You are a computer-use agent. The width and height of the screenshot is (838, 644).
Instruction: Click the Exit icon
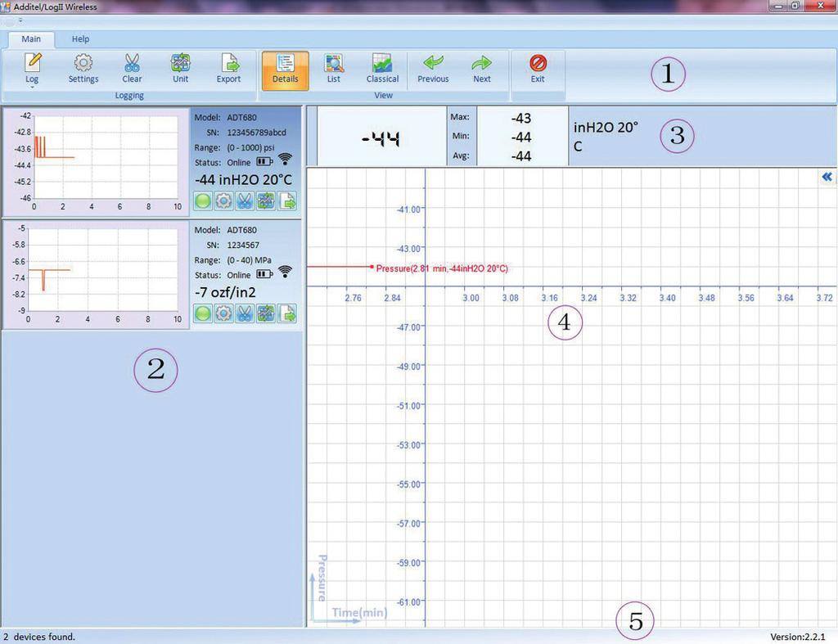coord(538,69)
